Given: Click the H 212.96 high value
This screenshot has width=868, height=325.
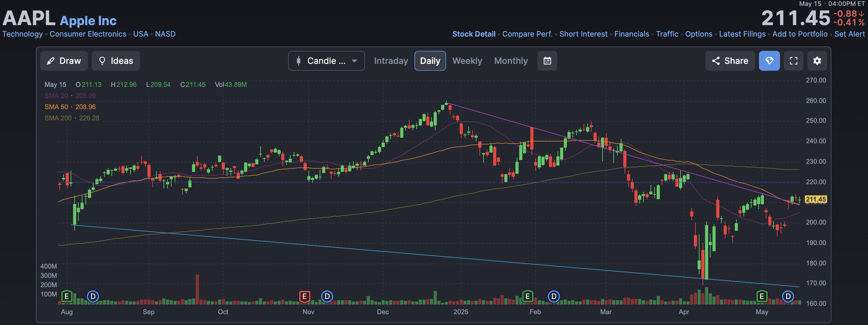Looking at the screenshot, I should click(124, 85).
